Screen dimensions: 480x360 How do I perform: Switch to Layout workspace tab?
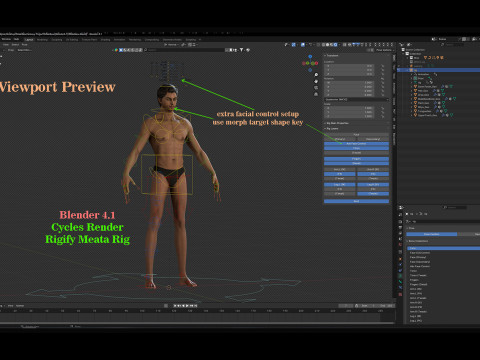pyautogui.click(x=29, y=40)
